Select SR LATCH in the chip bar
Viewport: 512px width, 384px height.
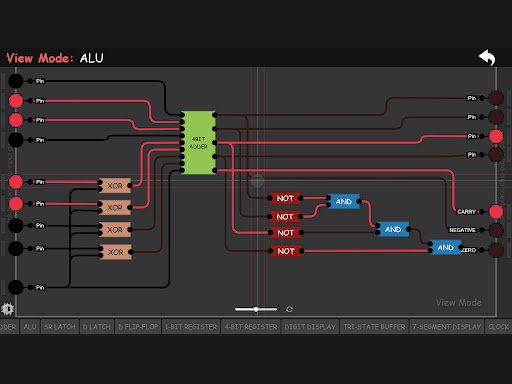[x=60, y=327]
